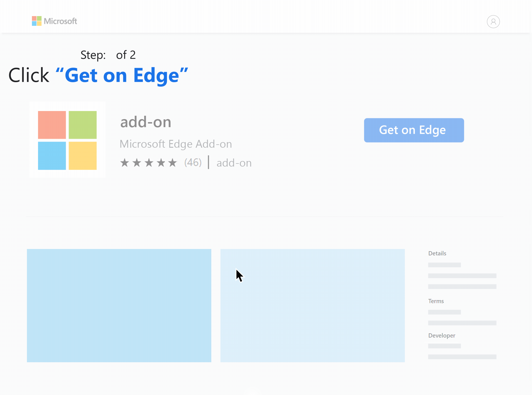532x395 pixels.
Task: Click the blue "Get on Edge" instruction text
Action: (x=122, y=76)
